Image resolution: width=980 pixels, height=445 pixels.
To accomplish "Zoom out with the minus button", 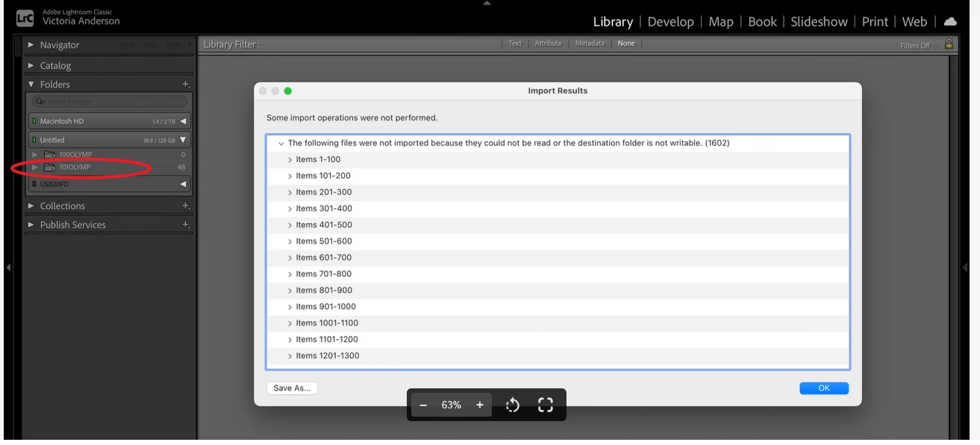I will pos(423,405).
